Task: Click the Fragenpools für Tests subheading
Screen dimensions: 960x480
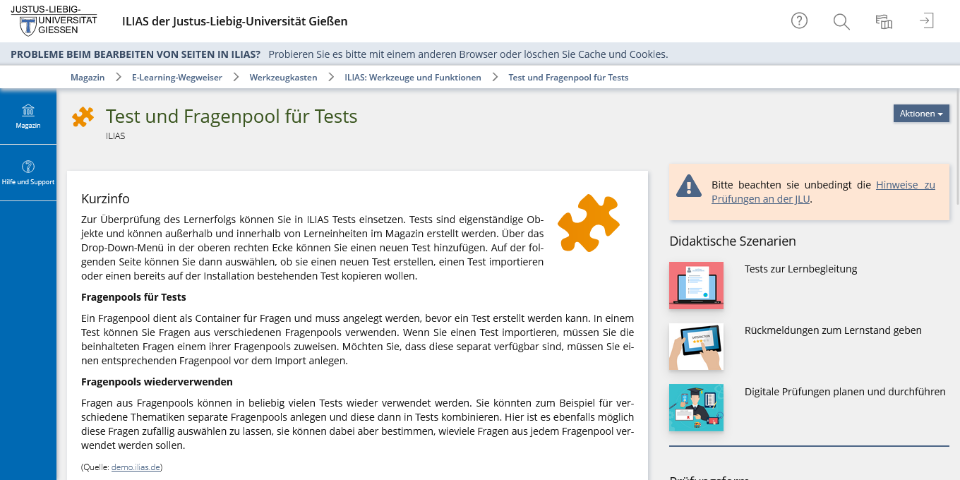Action: (x=133, y=297)
